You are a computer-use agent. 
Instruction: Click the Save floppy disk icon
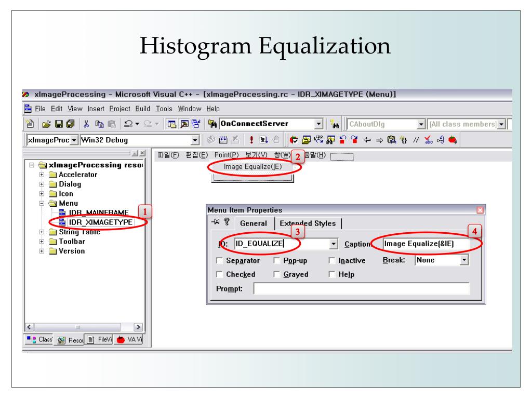[59, 124]
